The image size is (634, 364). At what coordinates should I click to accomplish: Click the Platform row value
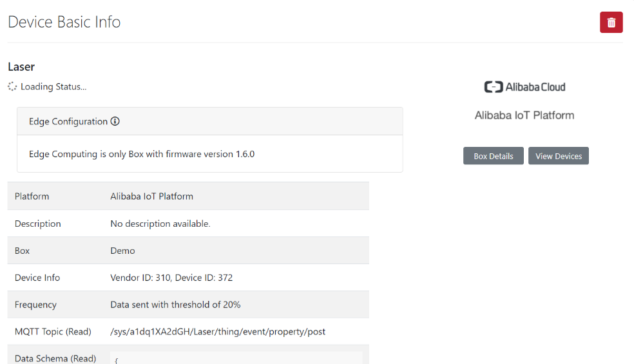[151, 196]
